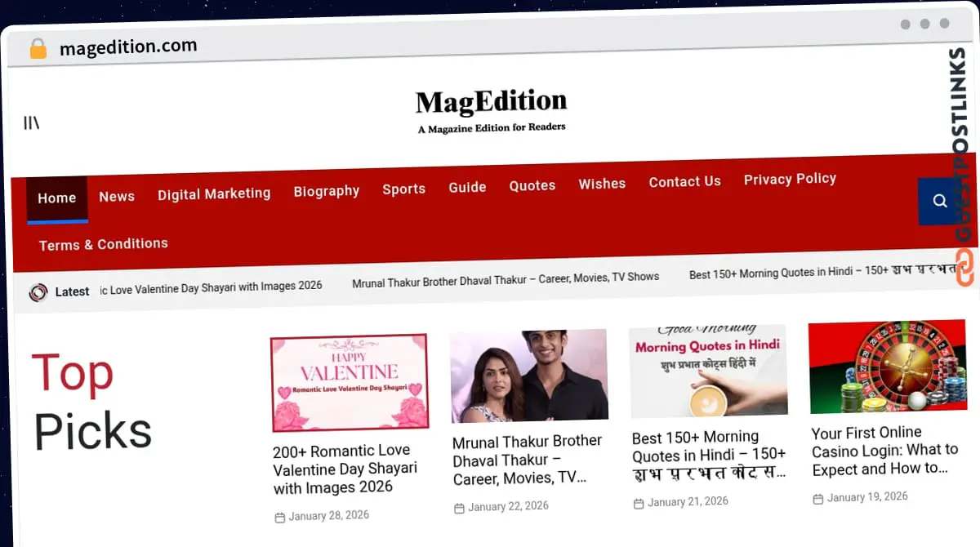The image size is (980, 547).
Task: Click the calendar icon beside January 22, 2026
Action: [459, 509]
